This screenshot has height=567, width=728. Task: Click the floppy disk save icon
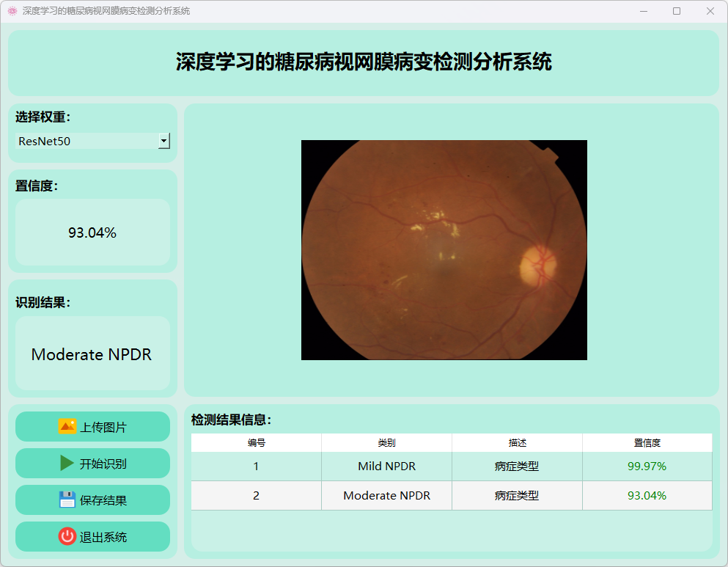67,500
